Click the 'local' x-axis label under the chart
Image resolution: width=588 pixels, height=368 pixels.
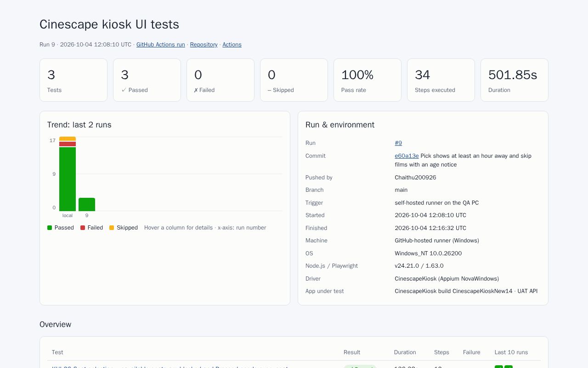pos(68,215)
